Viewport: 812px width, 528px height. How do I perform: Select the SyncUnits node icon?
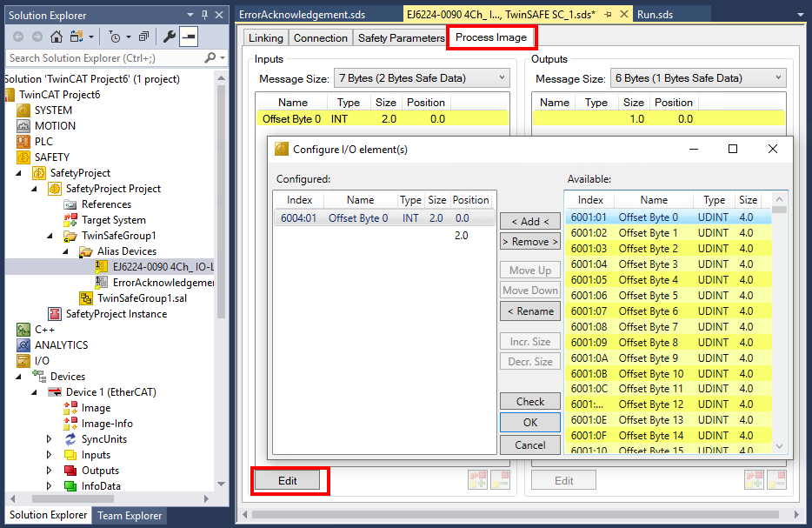point(70,439)
